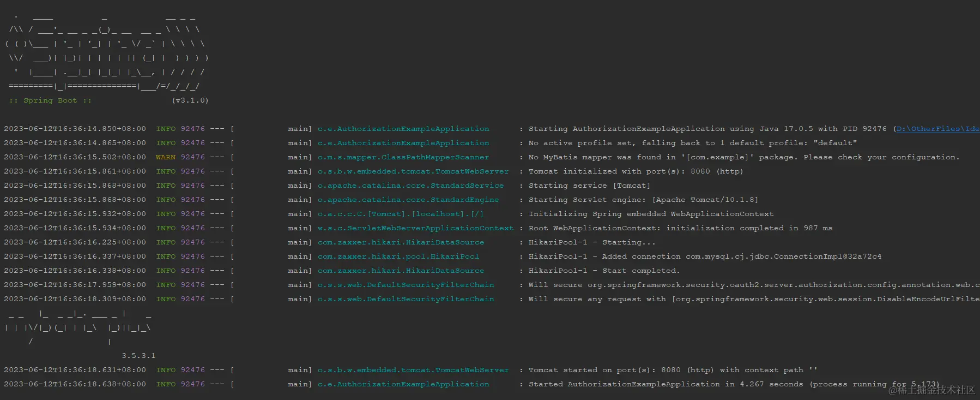Click the "HikariPool-1 - Start completed." message
This screenshot has width=980, height=400.
point(604,271)
